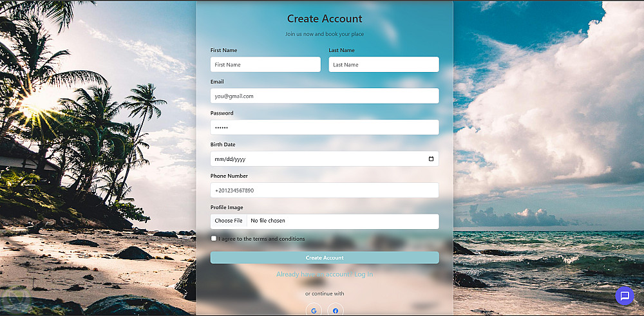Click the Create Account submit button
The image size is (644, 316).
(x=325, y=257)
